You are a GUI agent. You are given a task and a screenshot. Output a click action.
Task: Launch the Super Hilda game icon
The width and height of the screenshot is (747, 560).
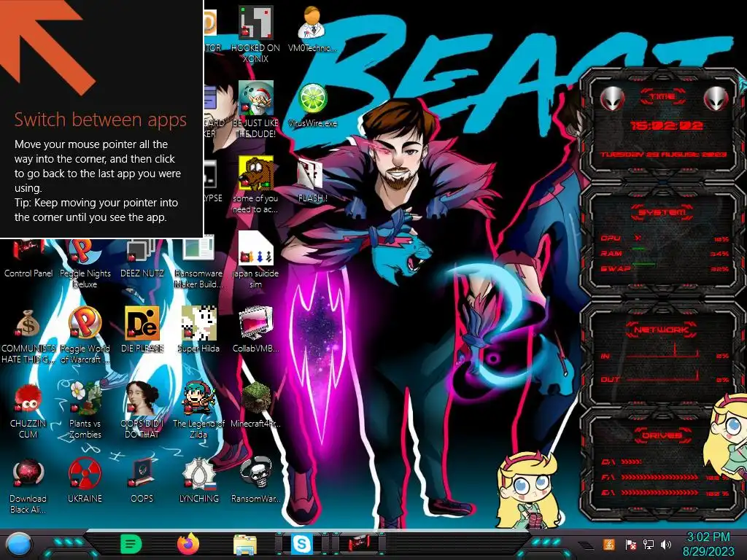click(x=198, y=330)
